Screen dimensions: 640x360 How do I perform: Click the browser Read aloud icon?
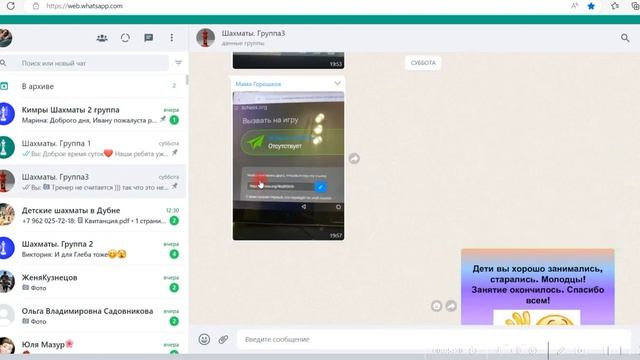tap(575, 6)
